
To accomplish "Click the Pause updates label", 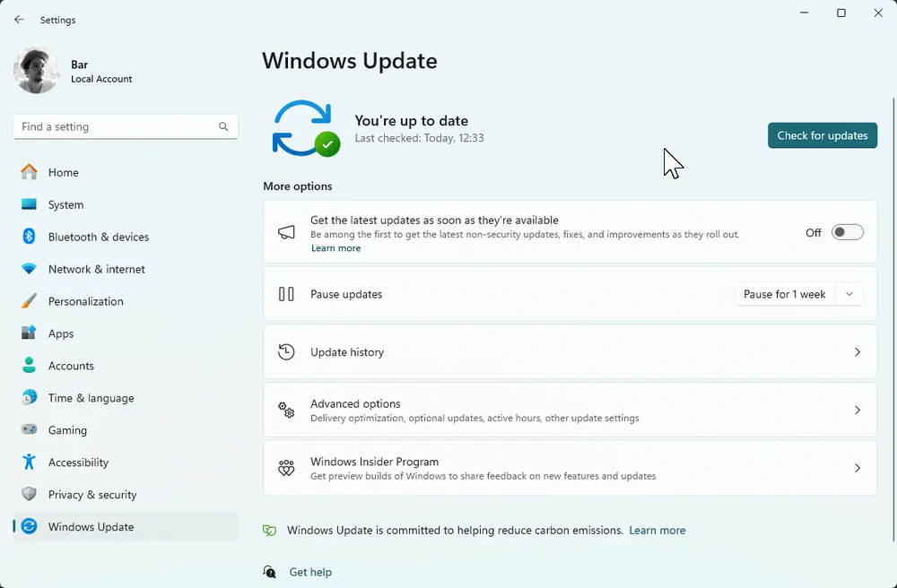I will [x=346, y=294].
